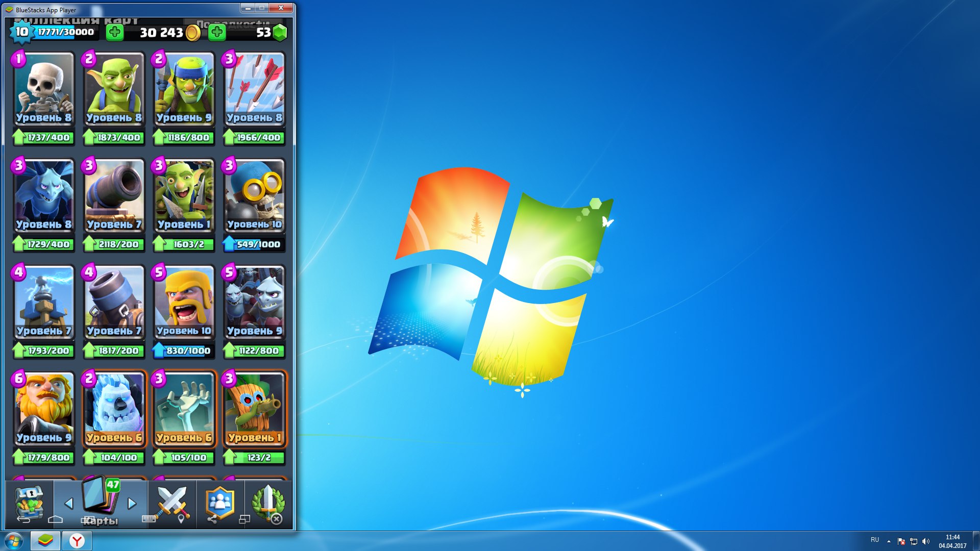The height and width of the screenshot is (551, 980).
Task: Click the right arrow on the Cards tab
Action: (x=132, y=504)
